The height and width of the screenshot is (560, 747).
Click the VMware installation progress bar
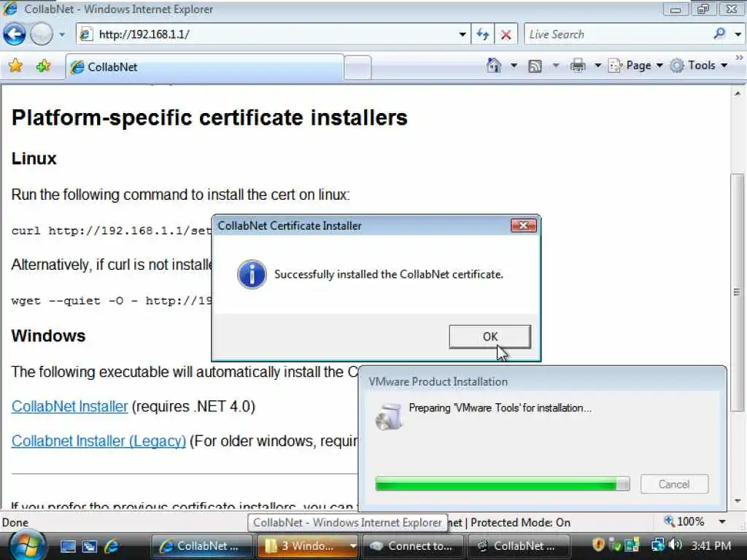coord(503,484)
